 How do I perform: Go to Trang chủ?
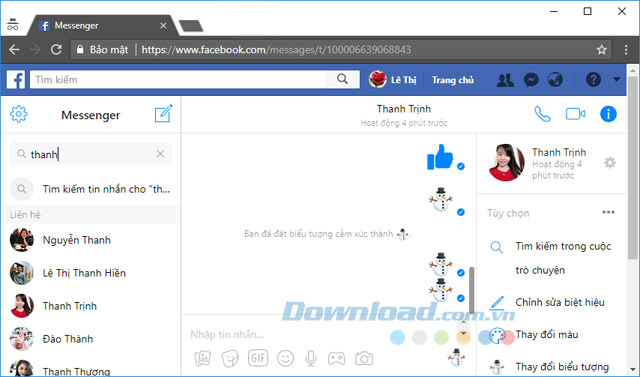coord(453,80)
